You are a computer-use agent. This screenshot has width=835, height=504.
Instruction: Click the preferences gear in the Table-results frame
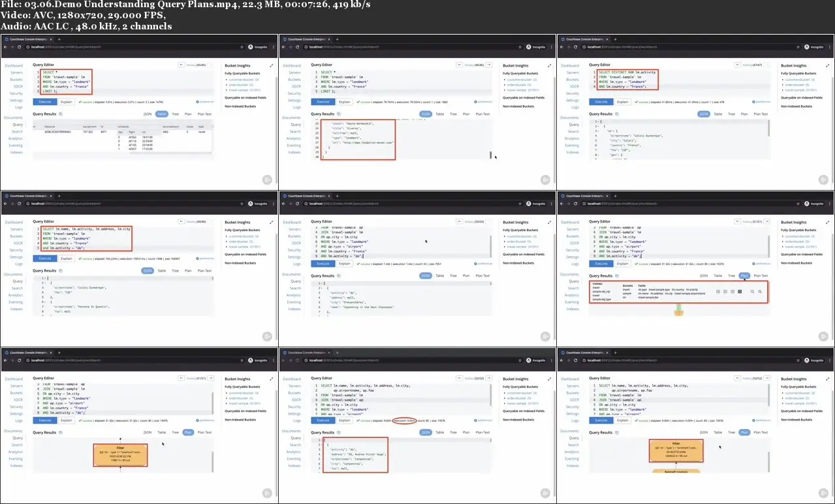[x=198, y=102]
